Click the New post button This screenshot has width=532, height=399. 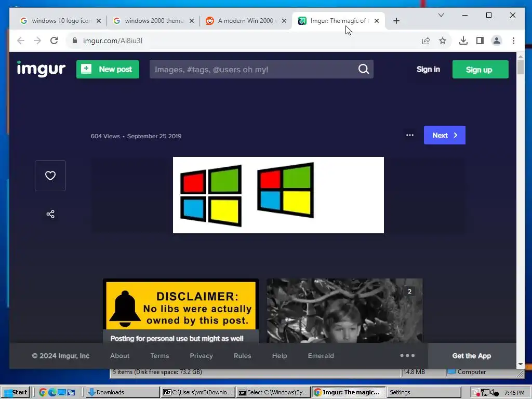108,69
